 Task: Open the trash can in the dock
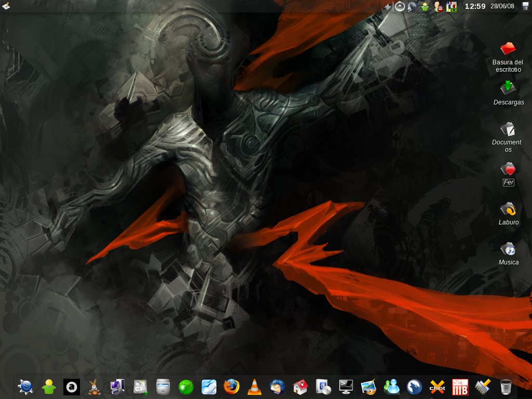coord(506,387)
